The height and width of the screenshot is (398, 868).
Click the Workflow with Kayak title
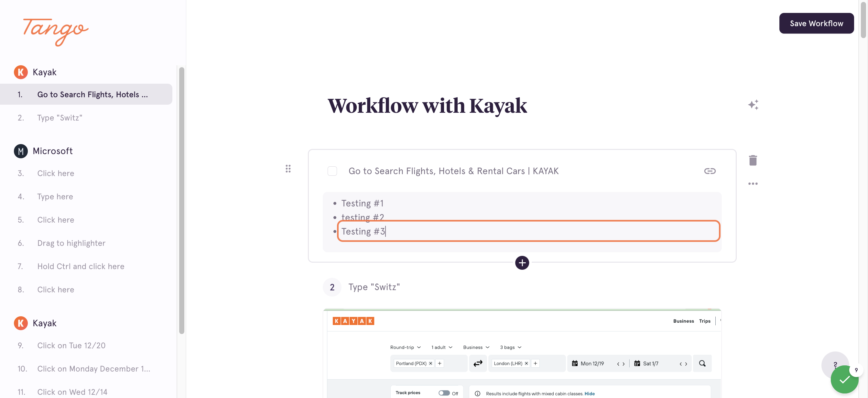coord(427,106)
